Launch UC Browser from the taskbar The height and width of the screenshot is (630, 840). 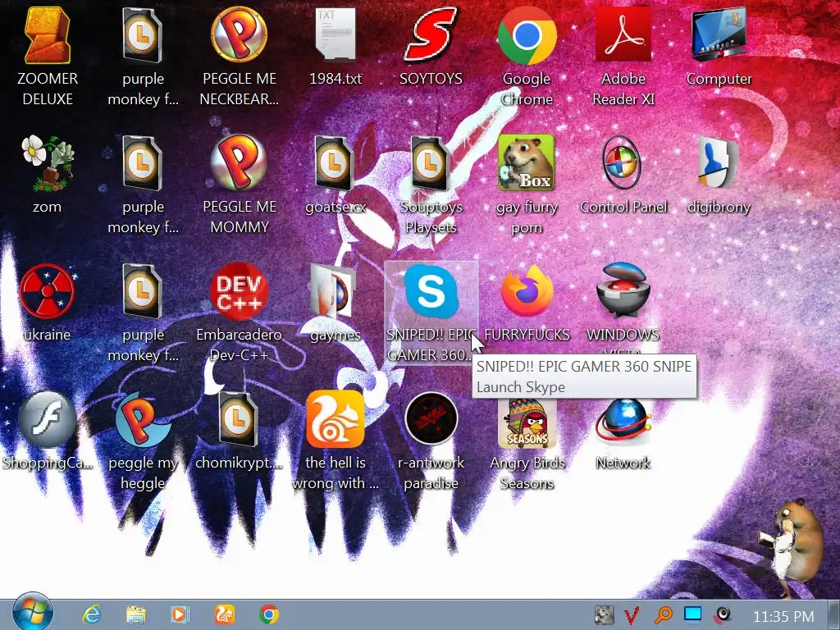225,614
